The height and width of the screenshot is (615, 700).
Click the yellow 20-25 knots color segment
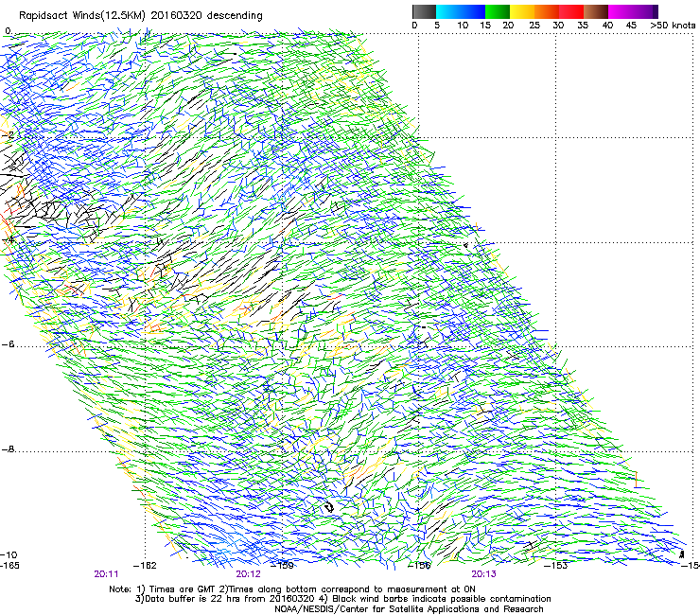(x=522, y=11)
